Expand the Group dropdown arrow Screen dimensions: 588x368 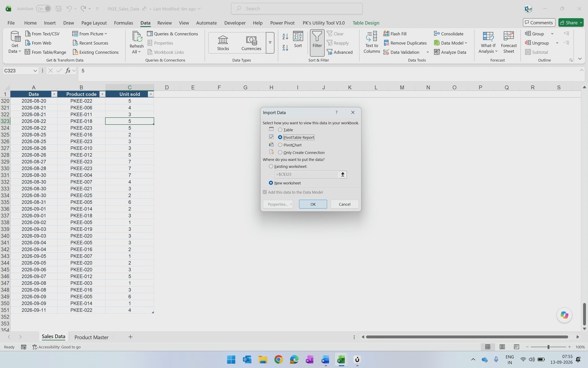pyautogui.click(x=552, y=33)
